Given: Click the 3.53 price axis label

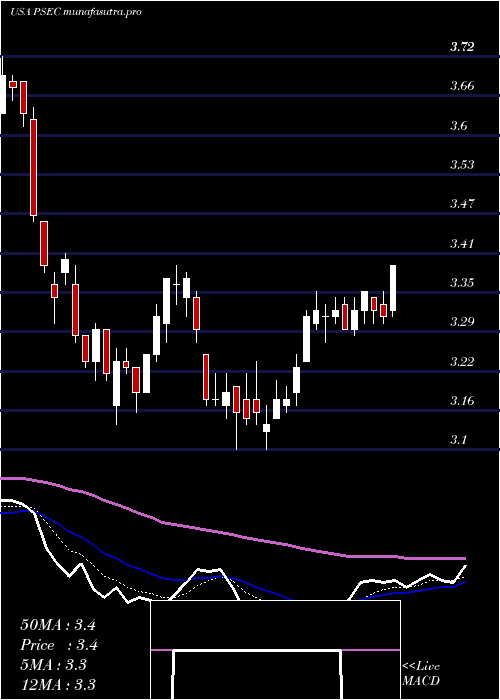Looking at the screenshot, I should (462, 165).
